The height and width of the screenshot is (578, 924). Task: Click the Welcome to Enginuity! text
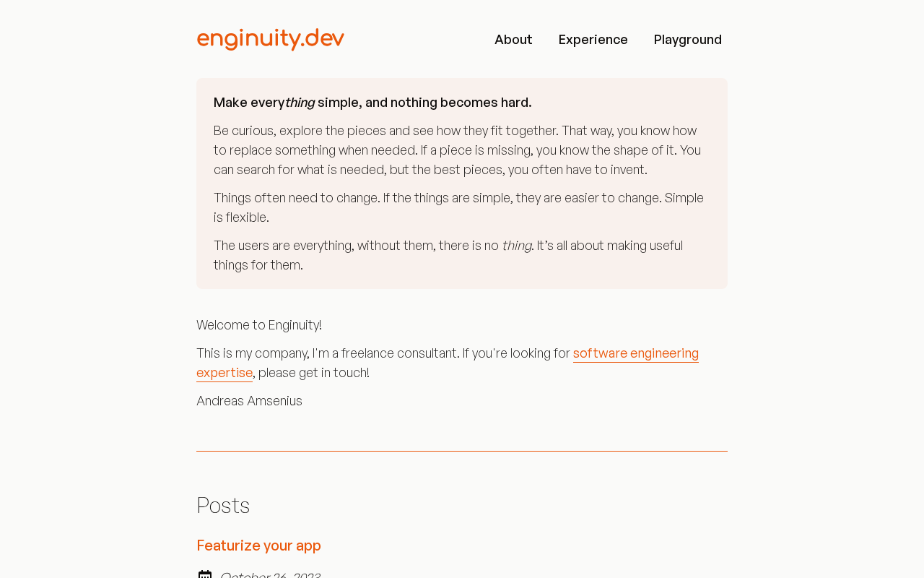coord(259,325)
